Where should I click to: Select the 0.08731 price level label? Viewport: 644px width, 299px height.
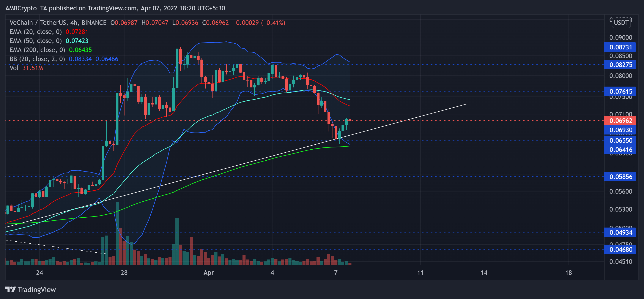point(620,47)
